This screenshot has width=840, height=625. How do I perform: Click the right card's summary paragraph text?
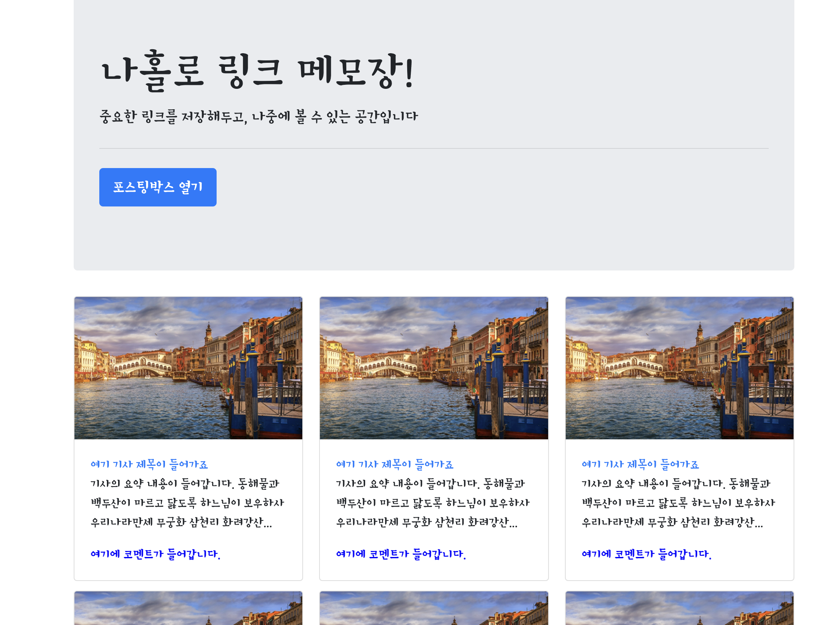click(x=678, y=503)
